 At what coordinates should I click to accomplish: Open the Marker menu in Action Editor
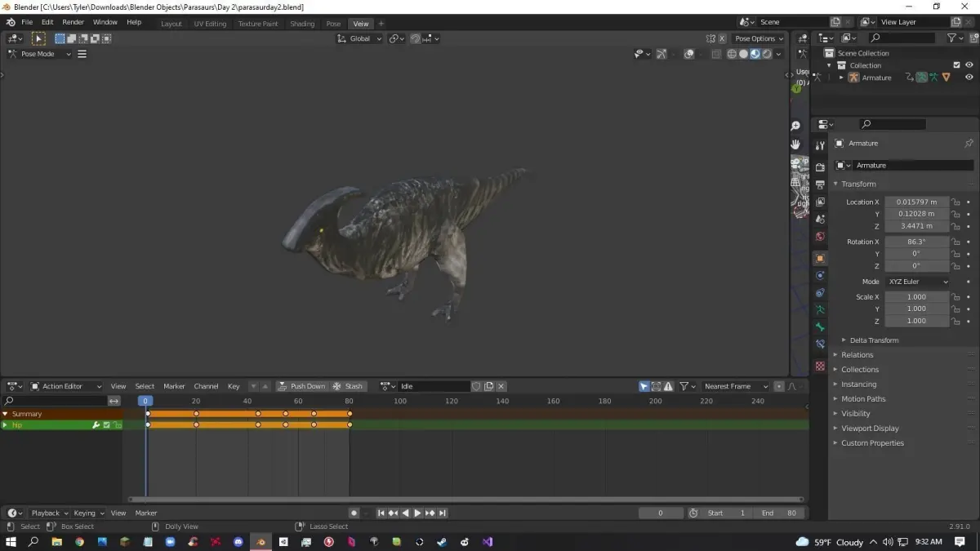click(174, 386)
